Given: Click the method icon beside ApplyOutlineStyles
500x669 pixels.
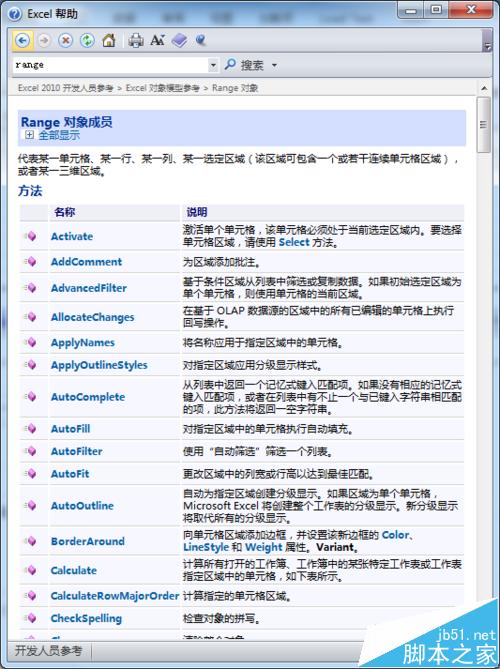Looking at the screenshot, I should click(31, 365).
